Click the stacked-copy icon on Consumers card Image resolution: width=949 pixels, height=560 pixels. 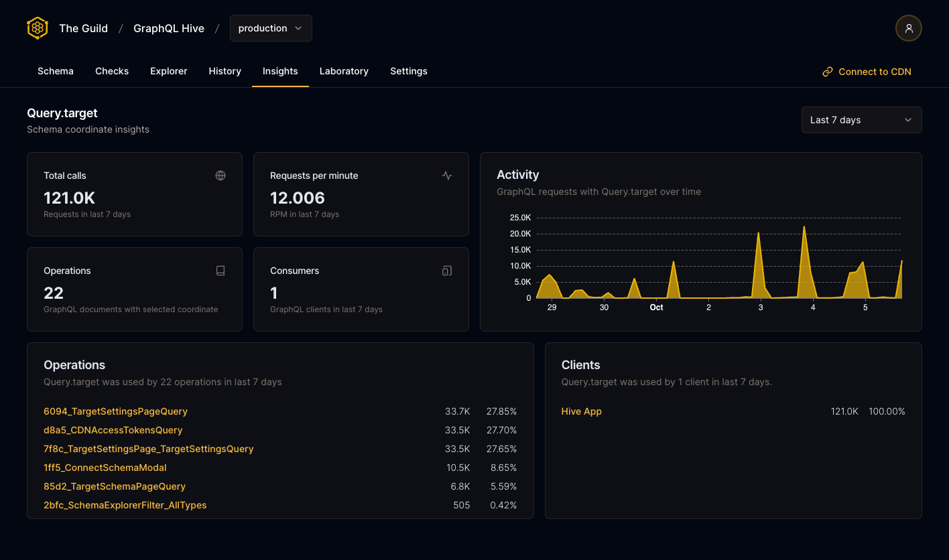pos(447,270)
